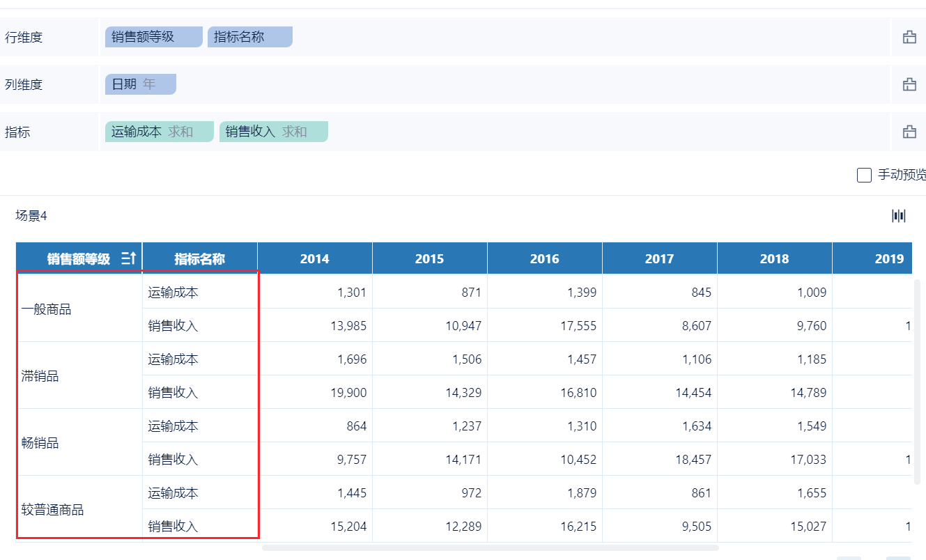
Task: Open the 销售收入 求和 indicator pill
Action: click(273, 132)
